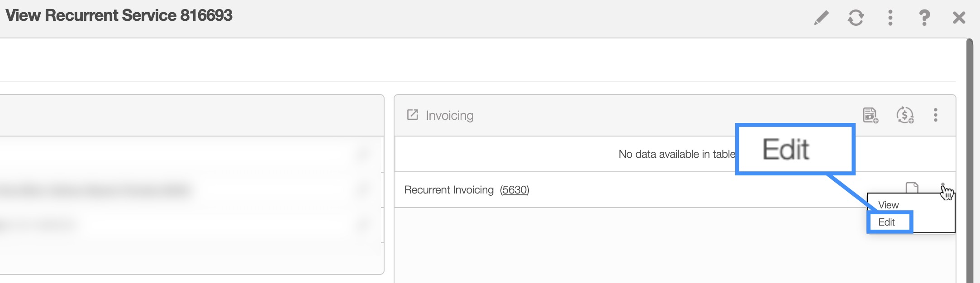
Task: Select View from the context menu
Action: (888, 205)
